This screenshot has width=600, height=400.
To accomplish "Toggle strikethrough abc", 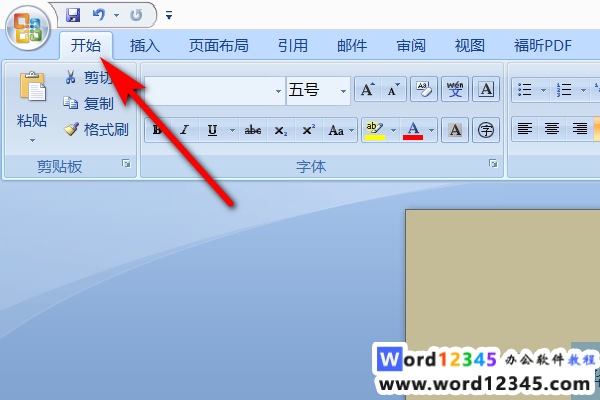I will point(253,130).
